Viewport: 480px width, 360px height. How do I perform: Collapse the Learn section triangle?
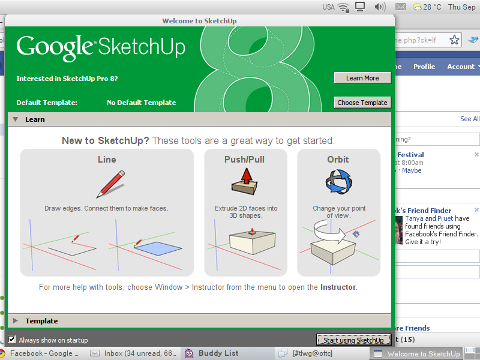tap(15, 119)
